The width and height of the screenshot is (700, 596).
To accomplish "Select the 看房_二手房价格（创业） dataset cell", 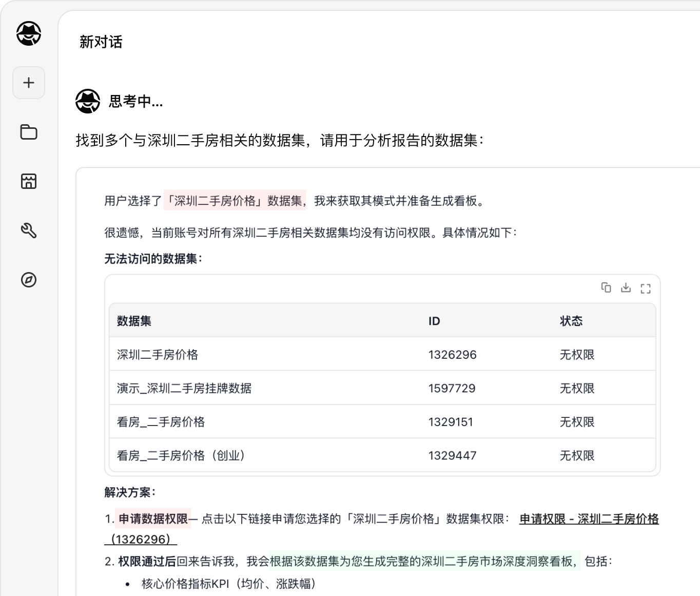I will pos(182,455).
